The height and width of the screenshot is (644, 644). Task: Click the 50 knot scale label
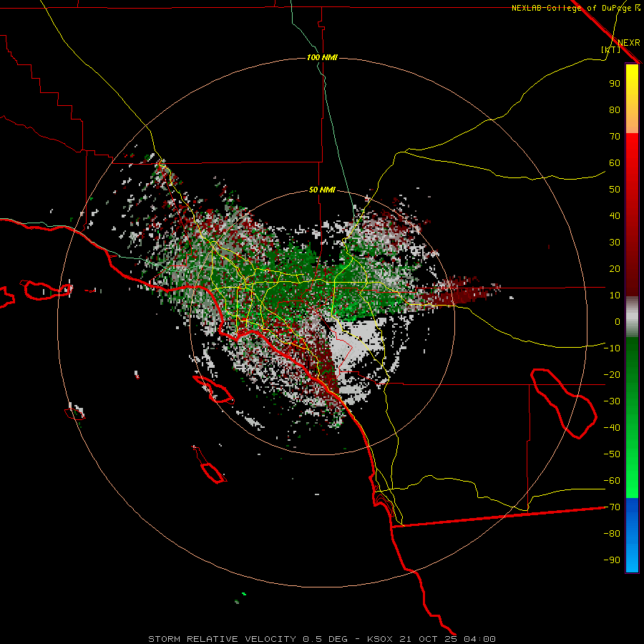(x=615, y=190)
